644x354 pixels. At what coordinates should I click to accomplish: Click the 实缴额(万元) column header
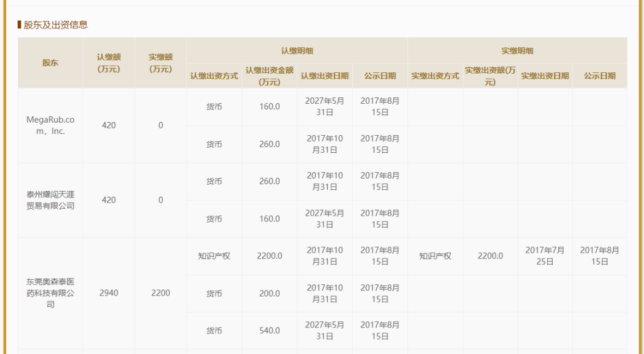click(160, 63)
